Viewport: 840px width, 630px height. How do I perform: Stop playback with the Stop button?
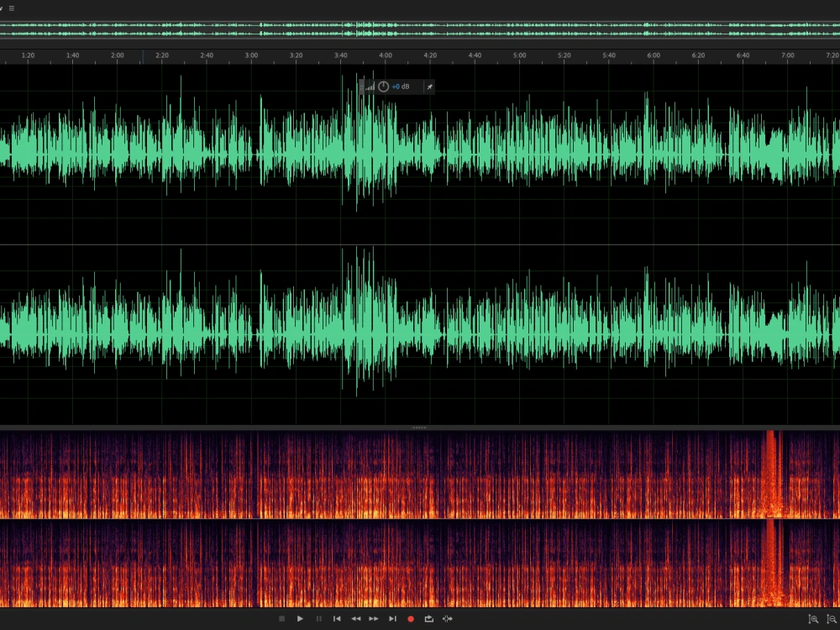[281, 619]
